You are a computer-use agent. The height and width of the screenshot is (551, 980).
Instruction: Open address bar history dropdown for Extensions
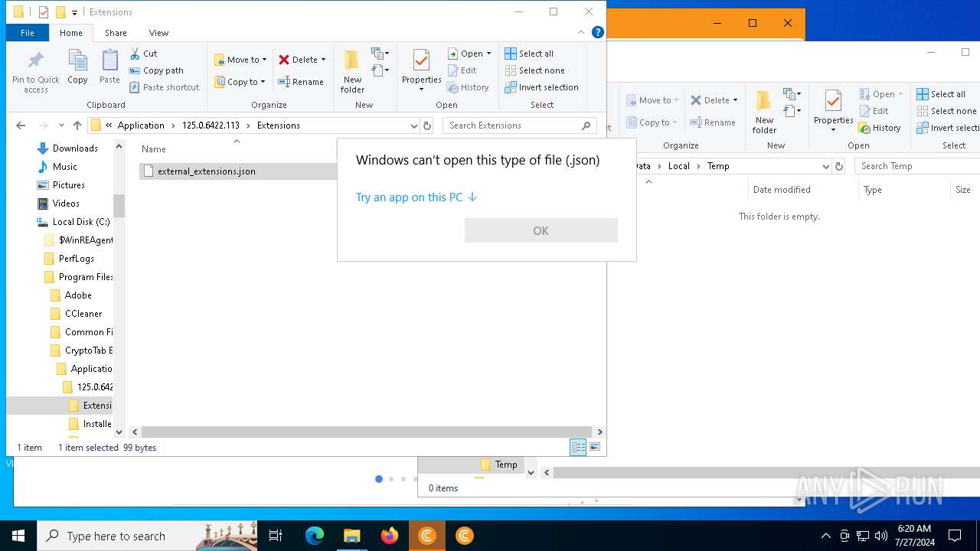point(413,126)
